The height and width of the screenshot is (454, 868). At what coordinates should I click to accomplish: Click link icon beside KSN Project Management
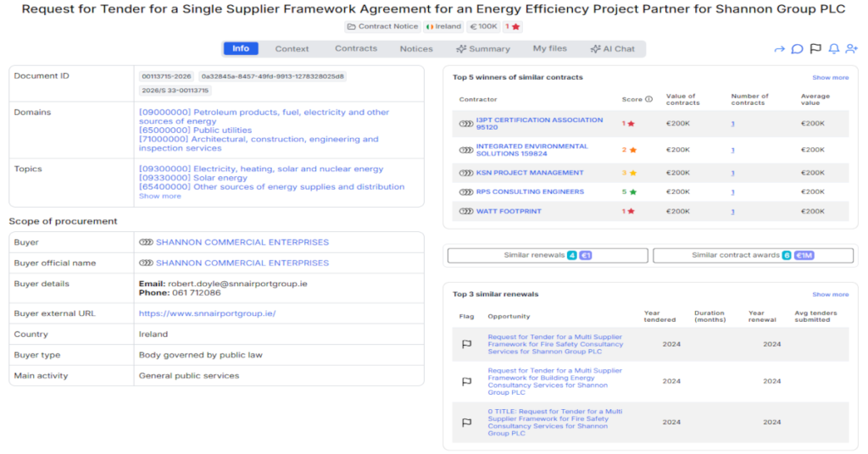(x=466, y=173)
